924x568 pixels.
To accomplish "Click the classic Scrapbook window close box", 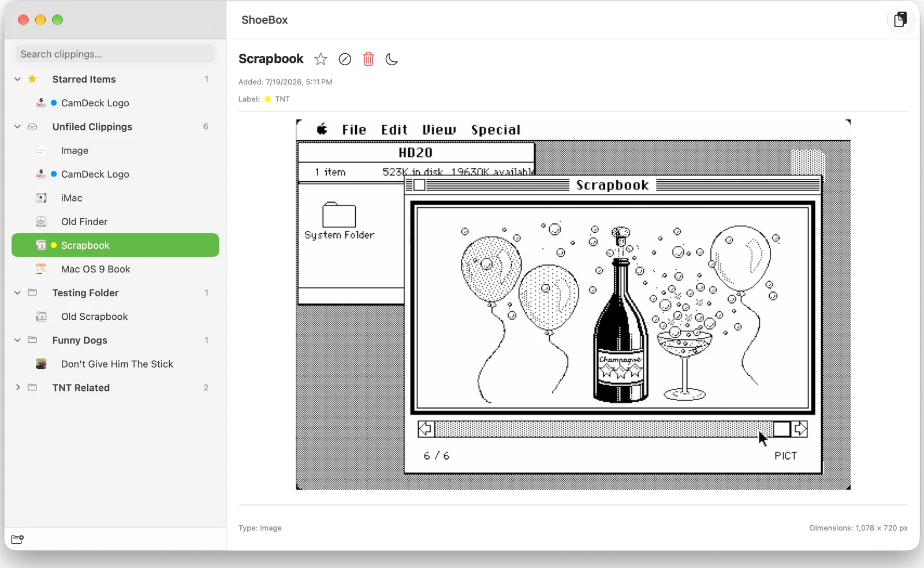I will pos(419,185).
